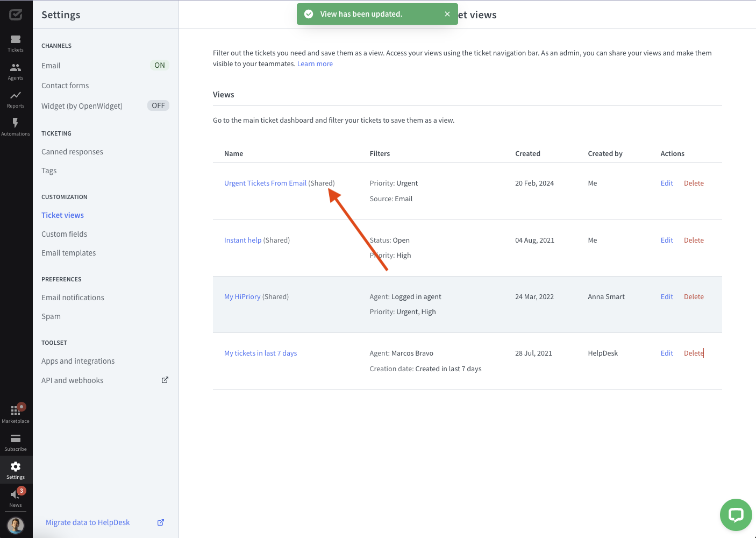Click the Widget OFF badge
This screenshot has width=756, height=538.
pyautogui.click(x=158, y=105)
